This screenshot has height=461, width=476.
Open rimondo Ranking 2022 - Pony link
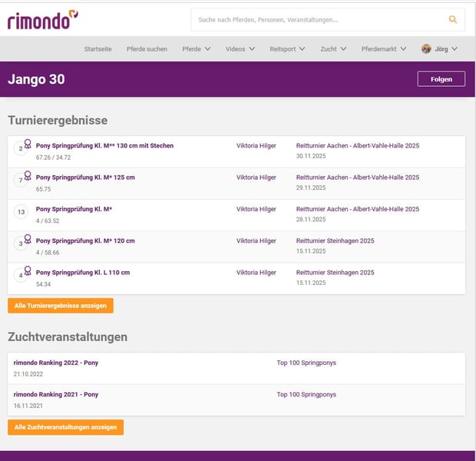tap(56, 363)
